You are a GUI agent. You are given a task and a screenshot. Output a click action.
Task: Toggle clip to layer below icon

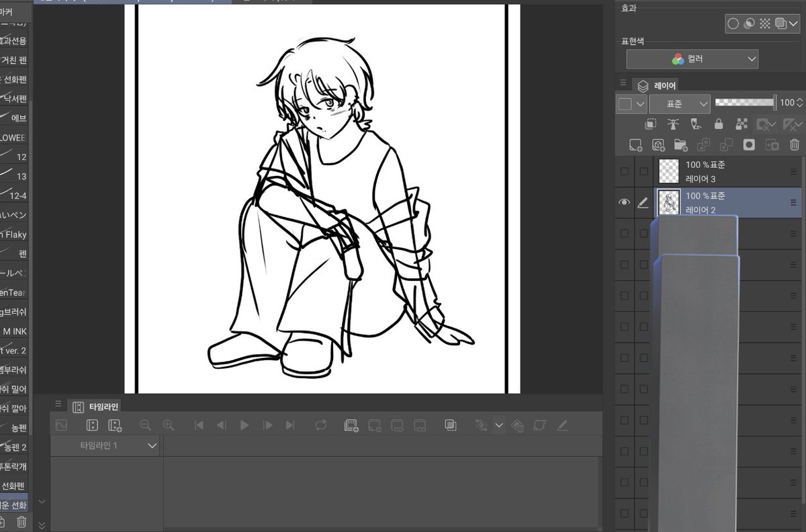point(650,124)
